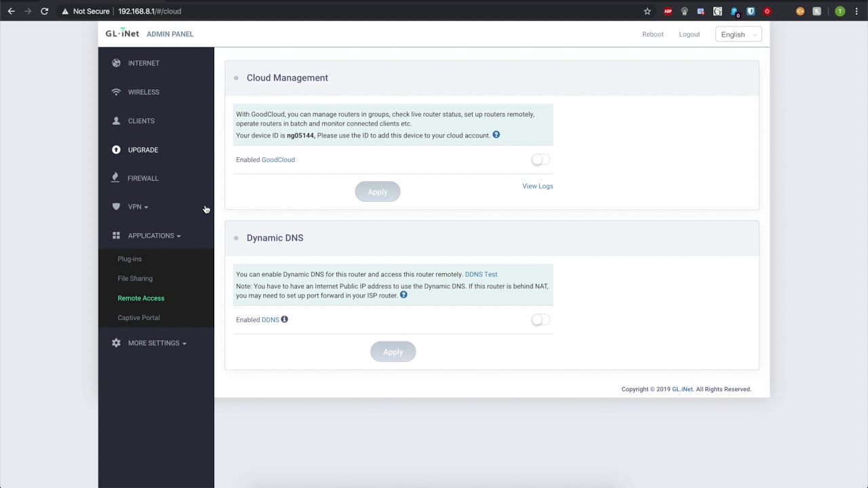This screenshot has height=488, width=868.
Task: Click Logout in top bar
Action: (x=689, y=34)
